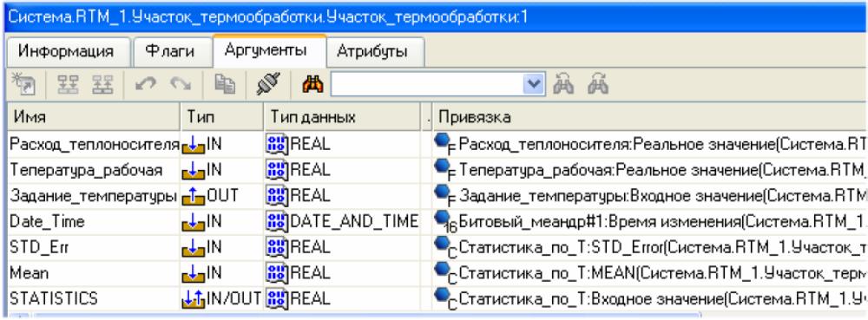868x320 pixels.
Task: Select the Date_Time name cell
Action: (x=94, y=222)
